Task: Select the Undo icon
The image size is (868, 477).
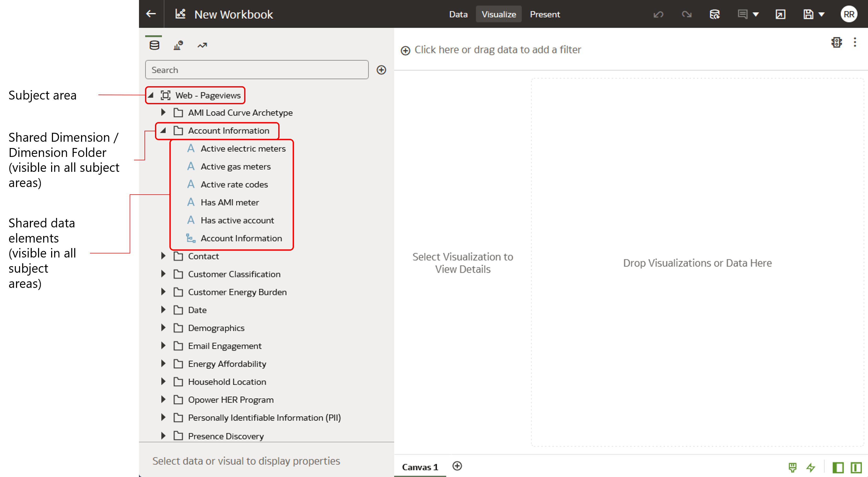Action: point(658,14)
